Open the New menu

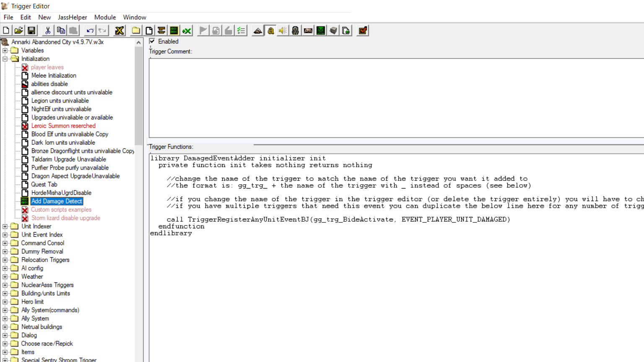click(x=44, y=17)
